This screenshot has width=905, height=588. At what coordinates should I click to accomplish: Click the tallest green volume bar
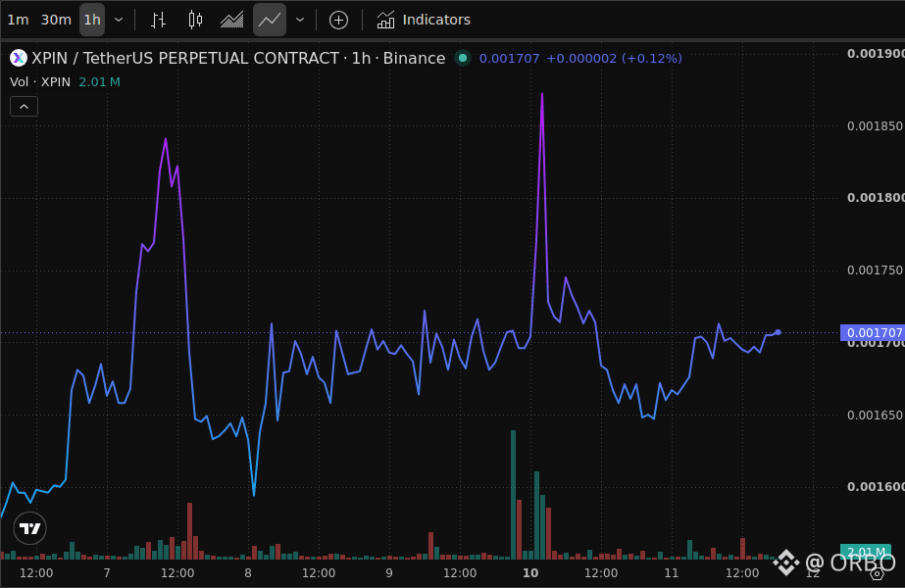tap(513, 495)
